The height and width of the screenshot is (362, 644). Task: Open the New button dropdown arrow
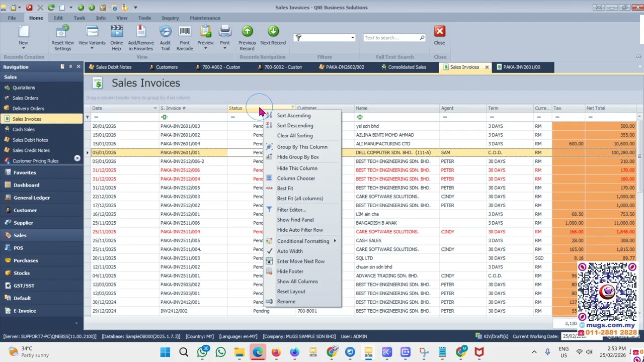pyautogui.click(x=23, y=49)
